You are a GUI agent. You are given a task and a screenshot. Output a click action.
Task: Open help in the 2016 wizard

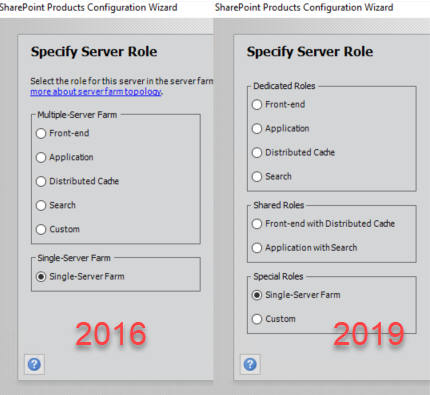point(34,364)
